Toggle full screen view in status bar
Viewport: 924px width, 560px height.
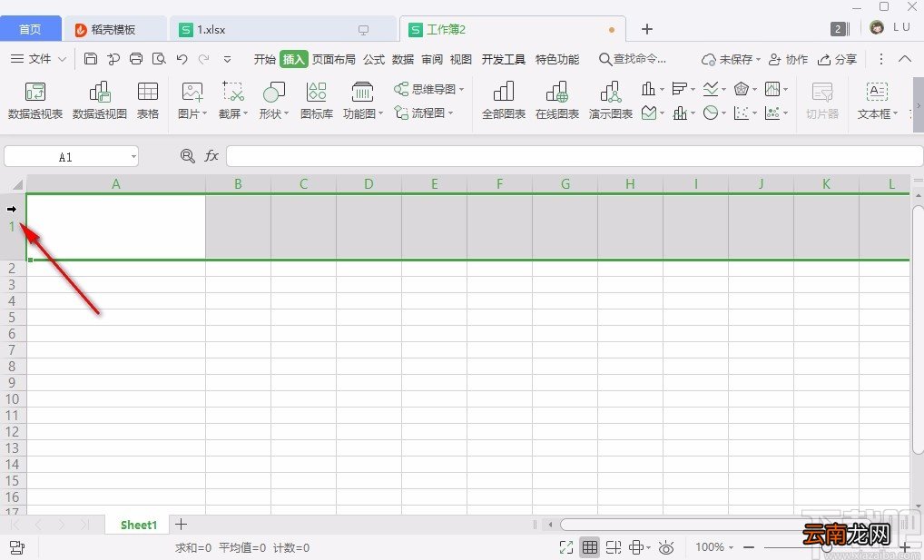point(566,547)
